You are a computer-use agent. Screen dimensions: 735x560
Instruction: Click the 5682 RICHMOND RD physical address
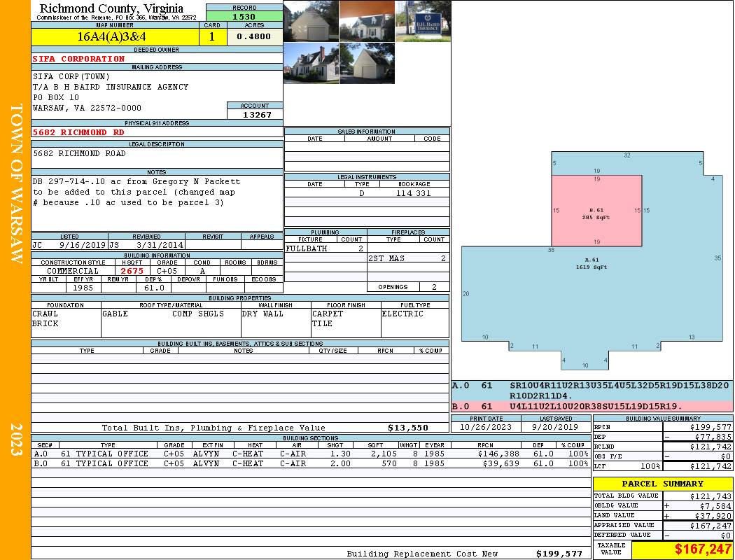(x=78, y=132)
